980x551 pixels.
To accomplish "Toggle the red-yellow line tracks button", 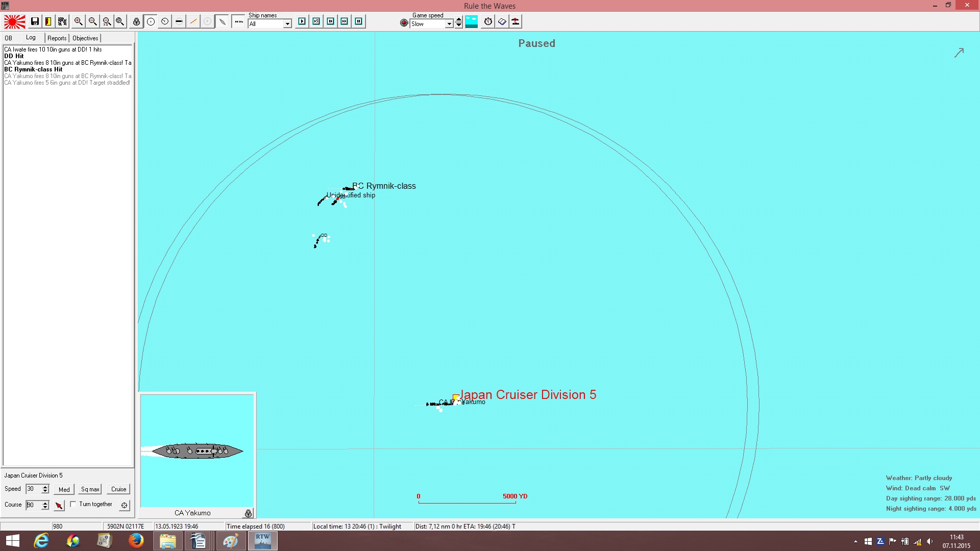I will [x=193, y=21].
